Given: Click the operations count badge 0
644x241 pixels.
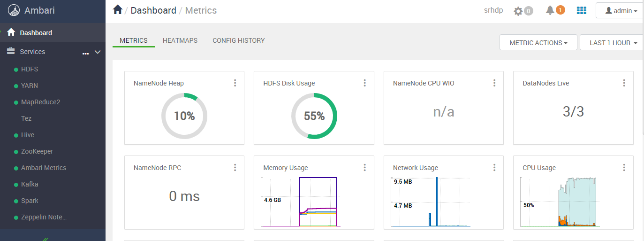Looking at the screenshot, I should (529, 11).
